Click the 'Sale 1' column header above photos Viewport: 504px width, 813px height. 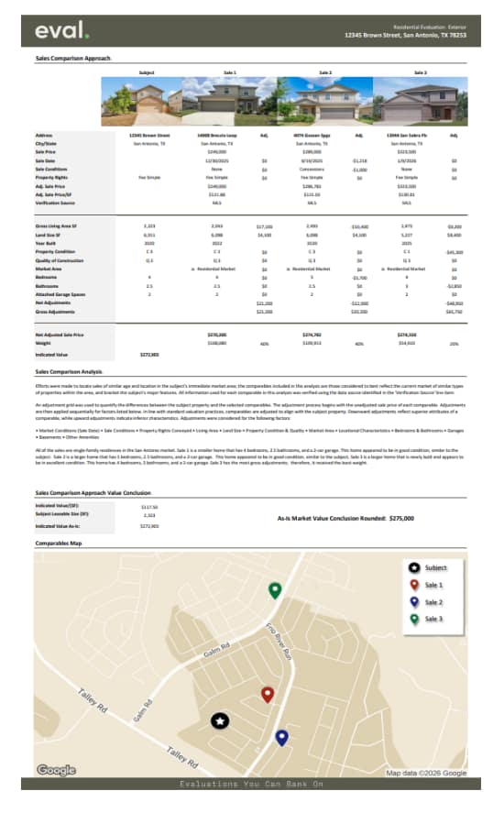point(230,72)
